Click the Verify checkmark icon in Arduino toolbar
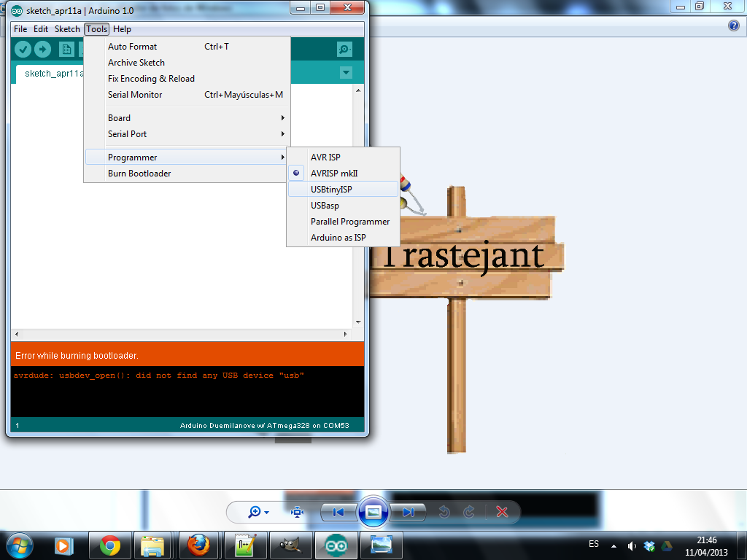This screenshot has width=747, height=560. (23, 49)
